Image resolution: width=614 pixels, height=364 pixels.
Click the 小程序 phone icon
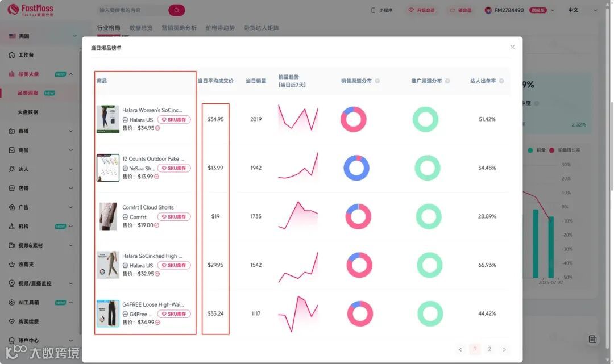(373, 10)
